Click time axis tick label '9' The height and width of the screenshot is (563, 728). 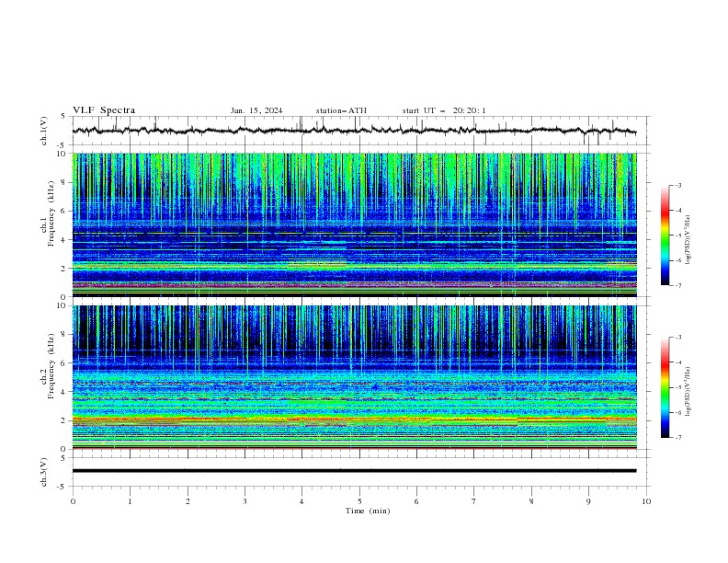(x=588, y=501)
